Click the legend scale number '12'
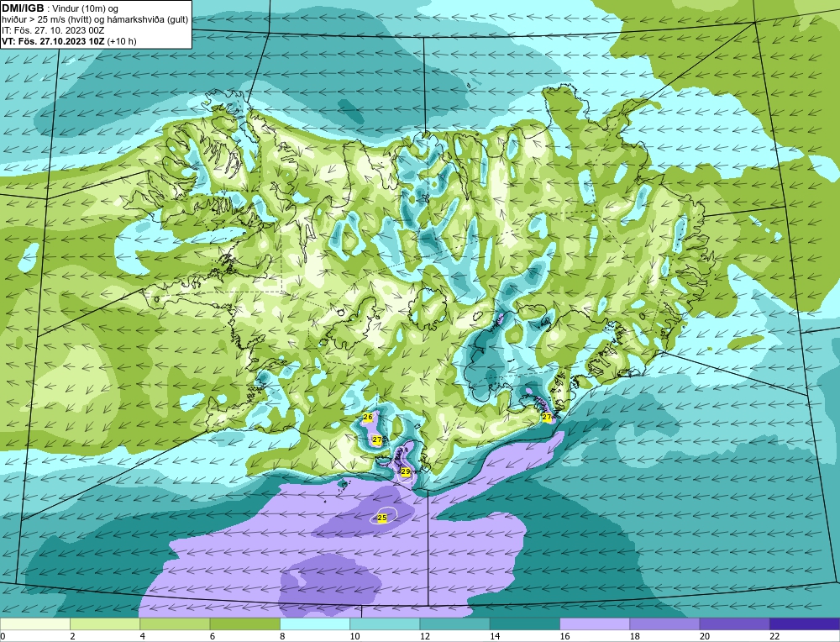 pyautogui.click(x=425, y=636)
